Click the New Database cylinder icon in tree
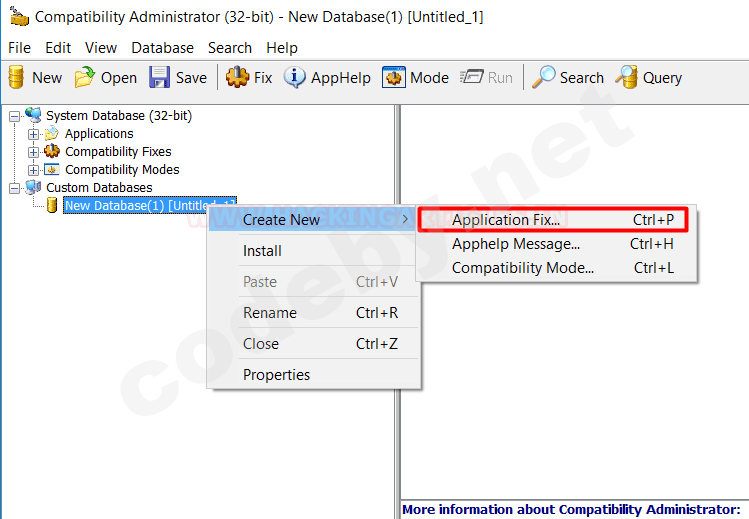The height and width of the screenshot is (519, 749). (52, 205)
